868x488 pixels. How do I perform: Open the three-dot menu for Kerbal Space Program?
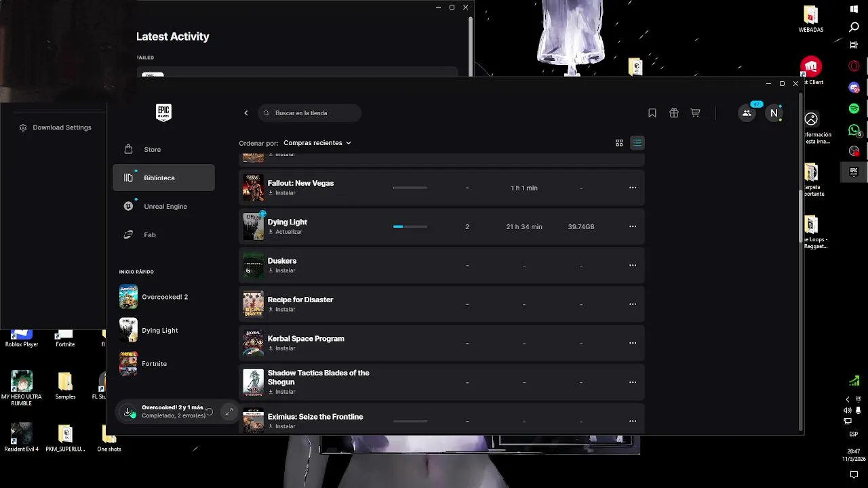point(633,343)
